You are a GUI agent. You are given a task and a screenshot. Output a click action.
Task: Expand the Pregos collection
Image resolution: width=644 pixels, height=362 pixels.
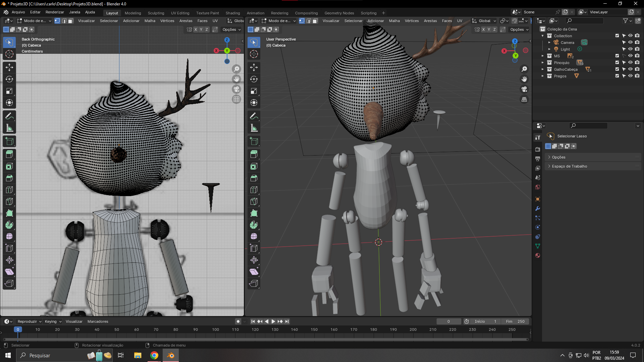click(x=542, y=76)
